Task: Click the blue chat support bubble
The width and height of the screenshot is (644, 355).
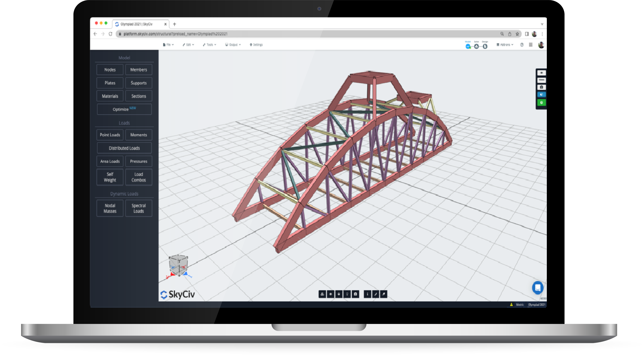Action: [x=538, y=287]
